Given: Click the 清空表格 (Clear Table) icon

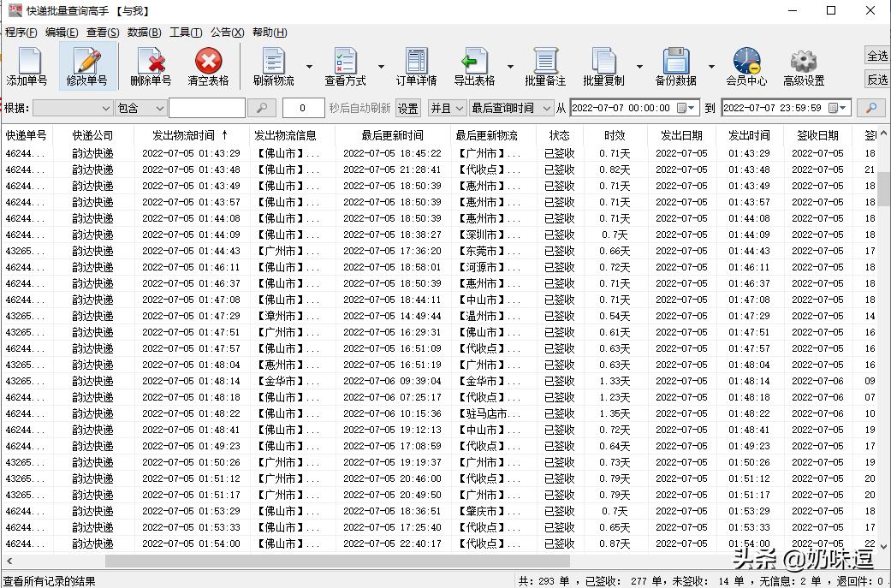Looking at the screenshot, I should click(x=208, y=65).
